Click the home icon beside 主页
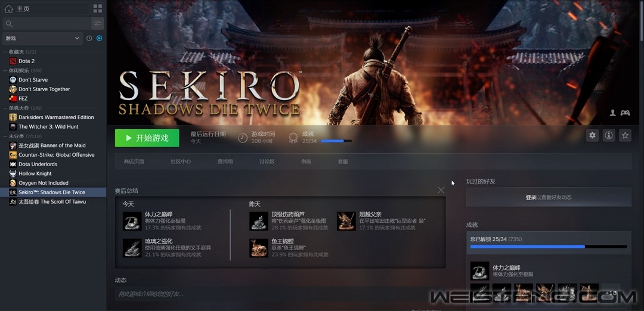Screen dimensions: 644x311 [x=8, y=9]
